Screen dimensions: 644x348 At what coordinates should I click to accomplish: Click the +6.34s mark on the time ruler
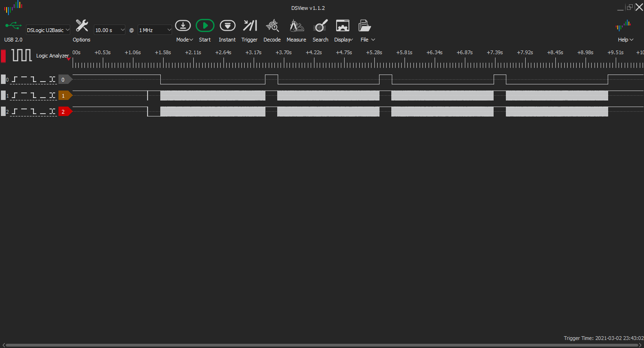(x=434, y=52)
